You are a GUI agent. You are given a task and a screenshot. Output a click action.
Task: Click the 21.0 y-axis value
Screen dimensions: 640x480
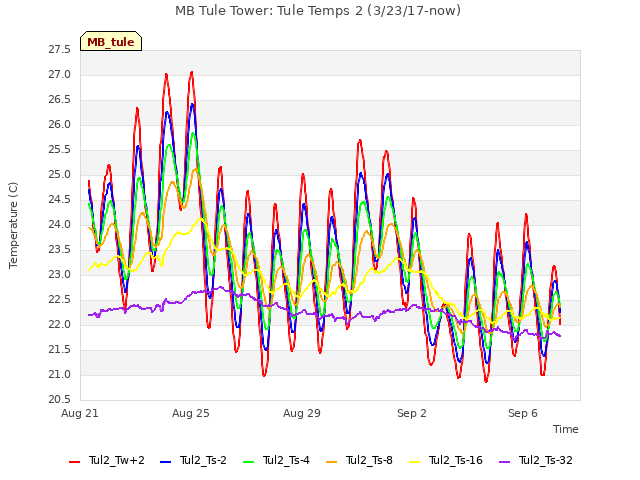coord(60,374)
